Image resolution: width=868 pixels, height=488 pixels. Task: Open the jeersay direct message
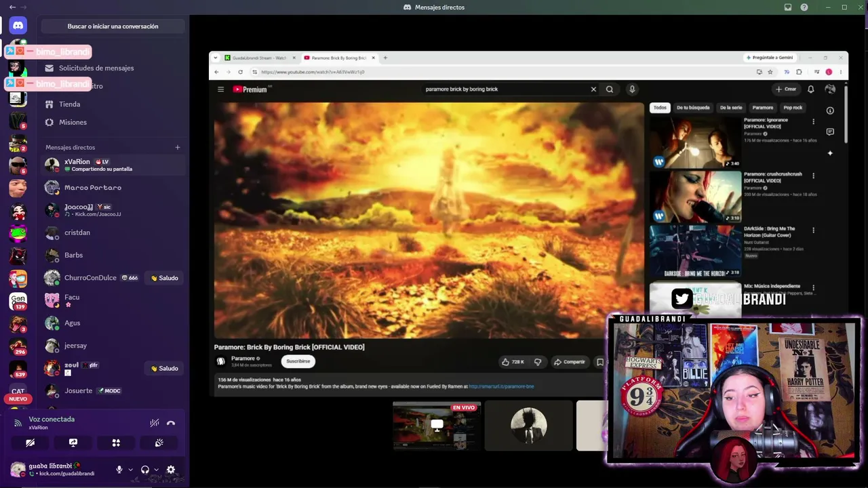[x=113, y=346]
